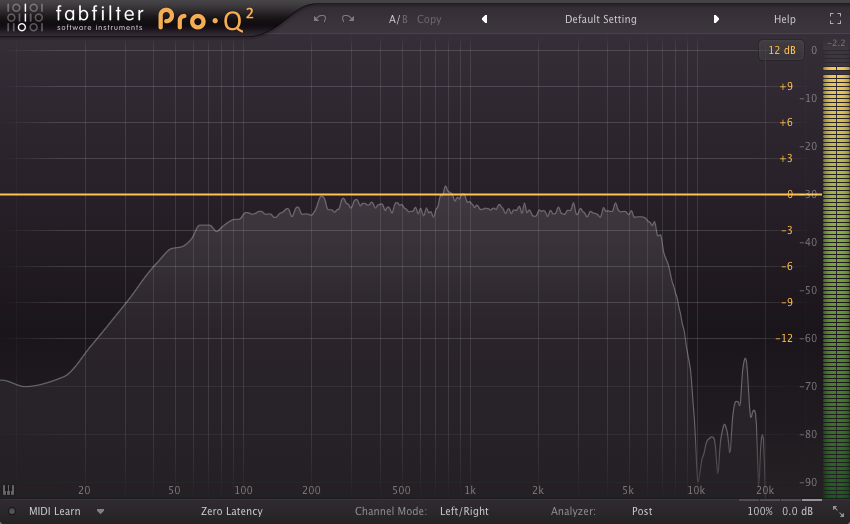The width and height of the screenshot is (850, 524).
Task: Click the 100% output scale value
Action: [x=760, y=511]
